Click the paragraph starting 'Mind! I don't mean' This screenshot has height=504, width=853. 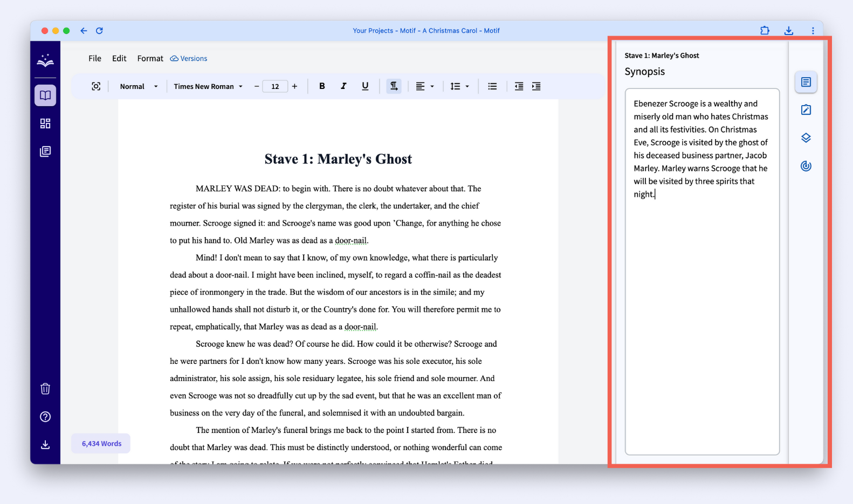tap(335, 292)
